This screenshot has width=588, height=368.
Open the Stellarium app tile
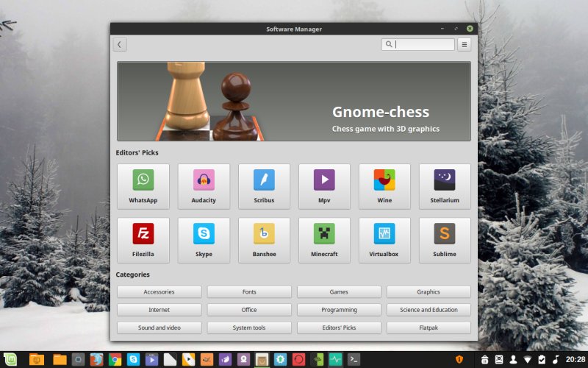(445, 186)
